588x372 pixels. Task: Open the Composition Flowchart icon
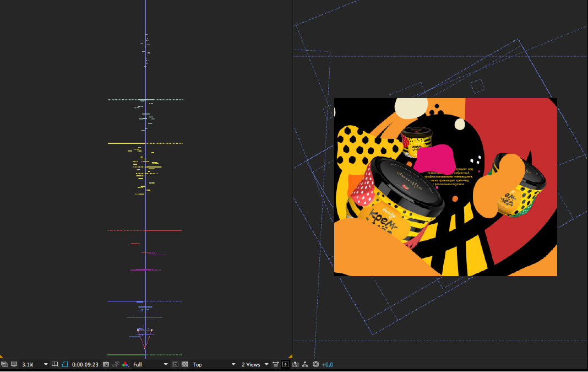pyautogui.click(x=304, y=364)
